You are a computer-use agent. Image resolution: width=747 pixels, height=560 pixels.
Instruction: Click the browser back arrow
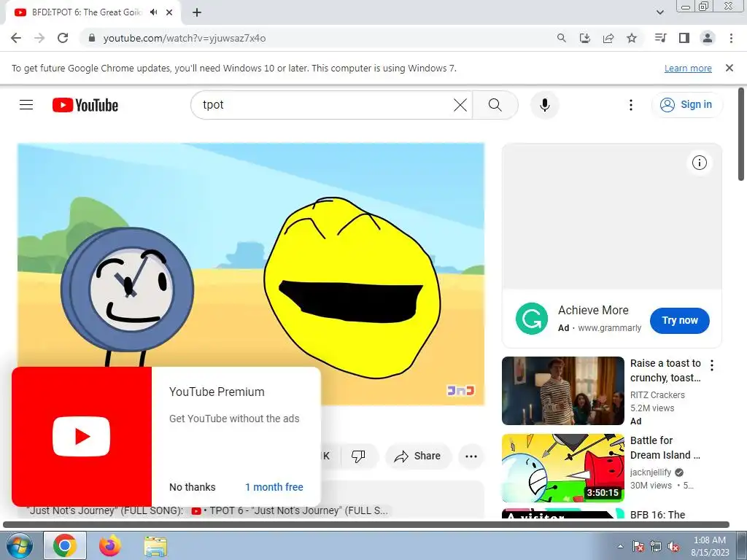point(16,38)
